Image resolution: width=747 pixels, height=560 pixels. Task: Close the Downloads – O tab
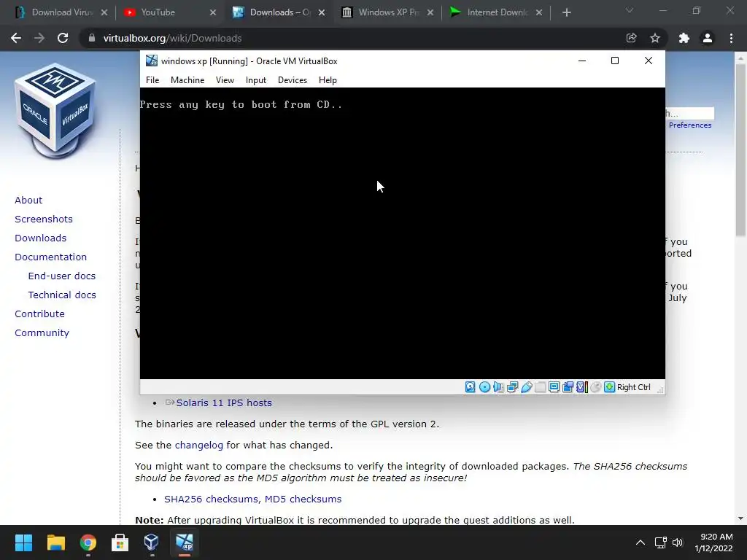(322, 12)
